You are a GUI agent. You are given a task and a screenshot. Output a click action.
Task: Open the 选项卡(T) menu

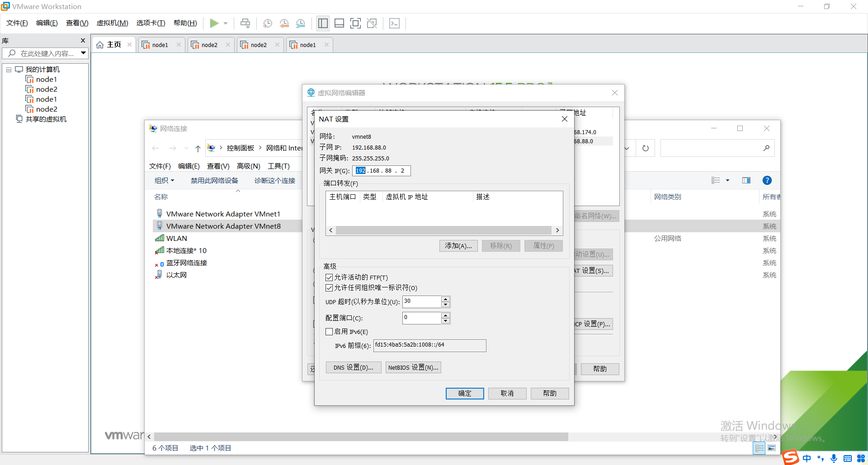click(151, 23)
